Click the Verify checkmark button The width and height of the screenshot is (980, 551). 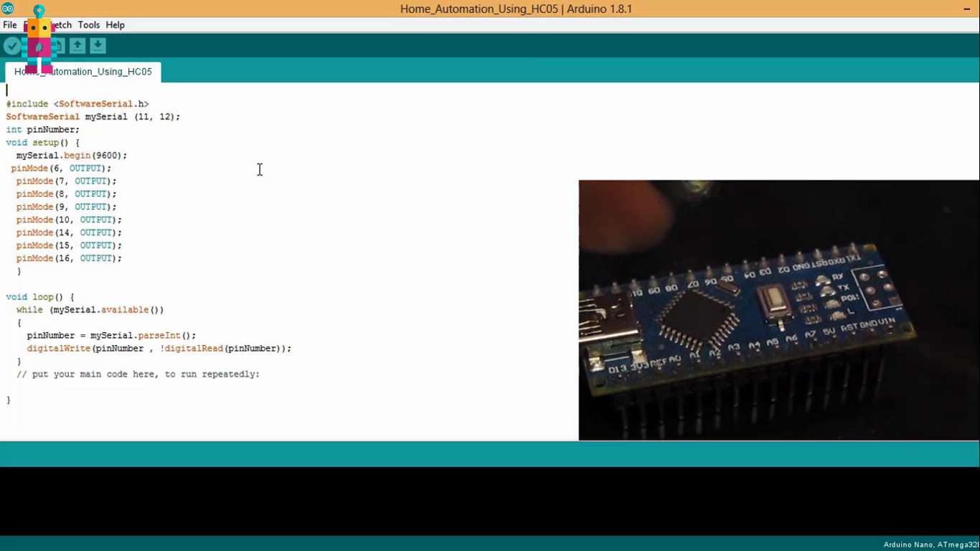12,46
